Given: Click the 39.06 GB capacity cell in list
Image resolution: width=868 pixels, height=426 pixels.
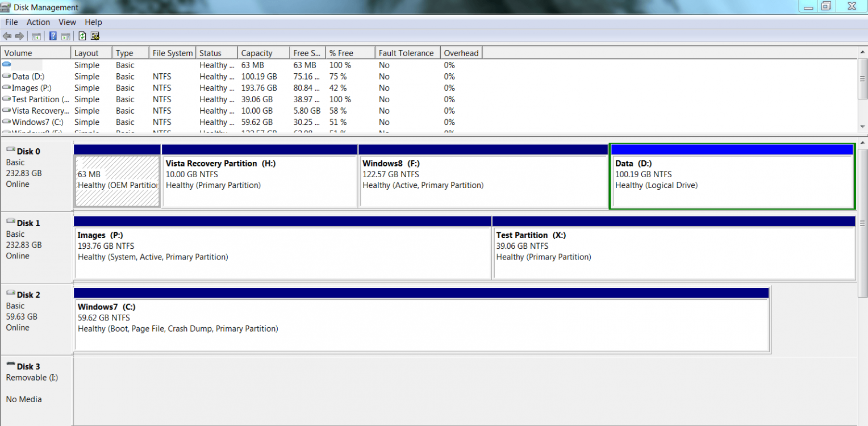Looking at the screenshot, I should pyautogui.click(x=257, y=99).
